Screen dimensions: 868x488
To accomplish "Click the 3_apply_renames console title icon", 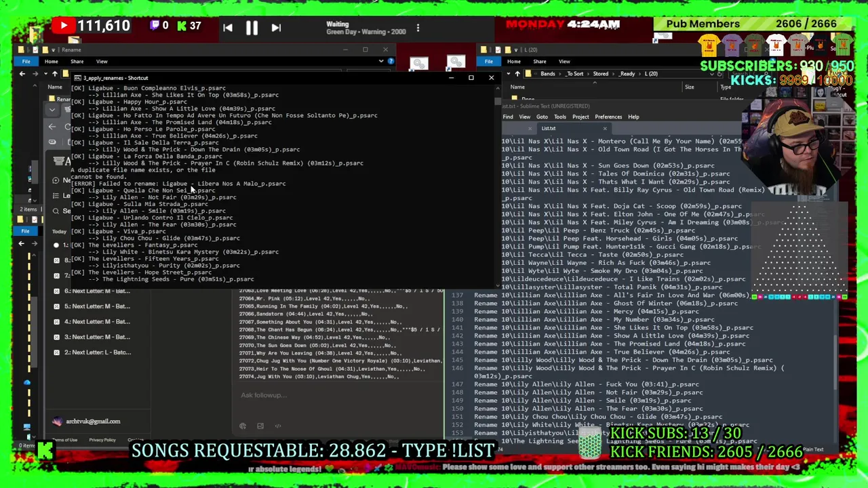I will (x=77, y=78).
